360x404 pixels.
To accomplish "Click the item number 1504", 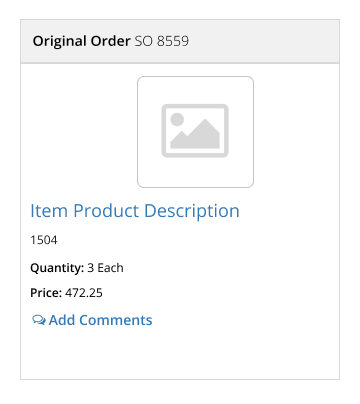I will click(44, 240).
